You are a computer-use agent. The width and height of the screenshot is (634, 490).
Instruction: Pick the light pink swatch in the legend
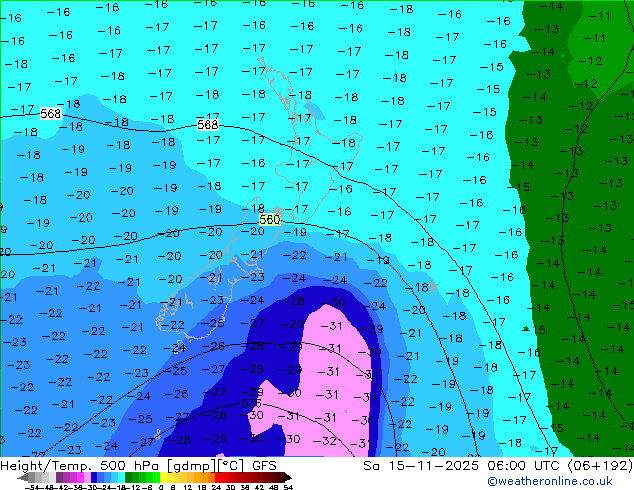coord(87,477)
